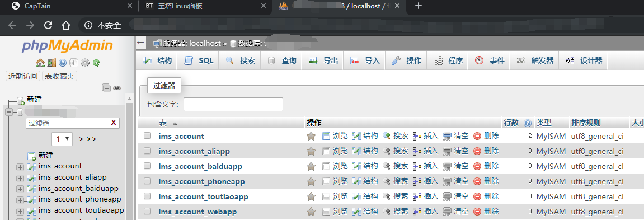
Task: Expand ims_account_toutiaoapp node in sidebar tree
Action: pyautogui.click(x=20, y=212)
